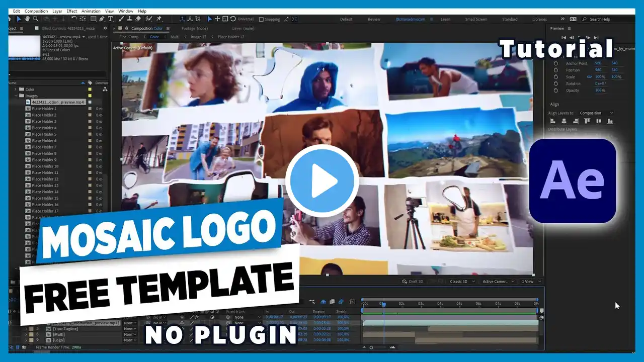Click the current time indicator on timeline
Image resolution: width=644 pixels, height=362 pixels.
(x=383, y=304)
